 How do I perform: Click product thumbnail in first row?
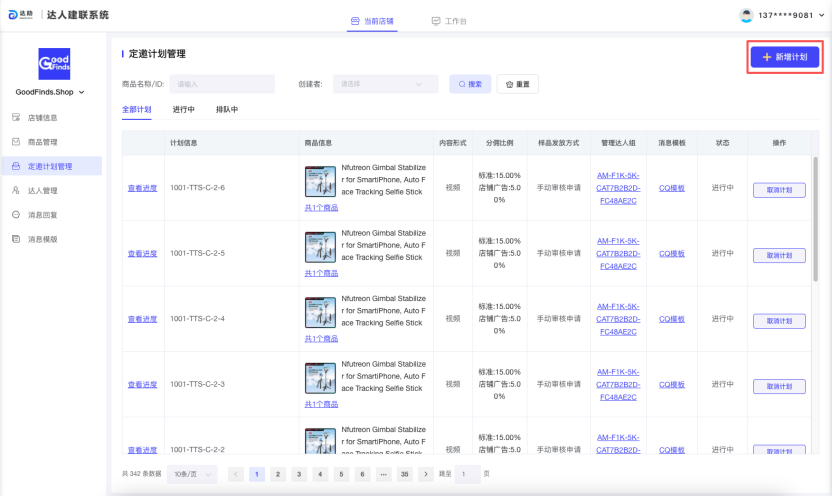coord(320,181)
